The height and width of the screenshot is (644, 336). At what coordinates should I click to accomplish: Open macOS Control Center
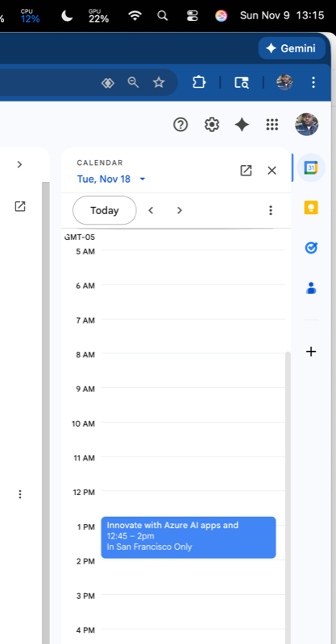click(192, 16)
